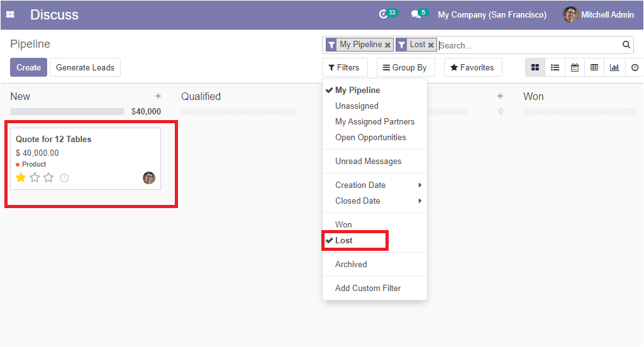Open the Group By dropdown
This screenshot has height=347, width=644.
[x=405, y=67]
